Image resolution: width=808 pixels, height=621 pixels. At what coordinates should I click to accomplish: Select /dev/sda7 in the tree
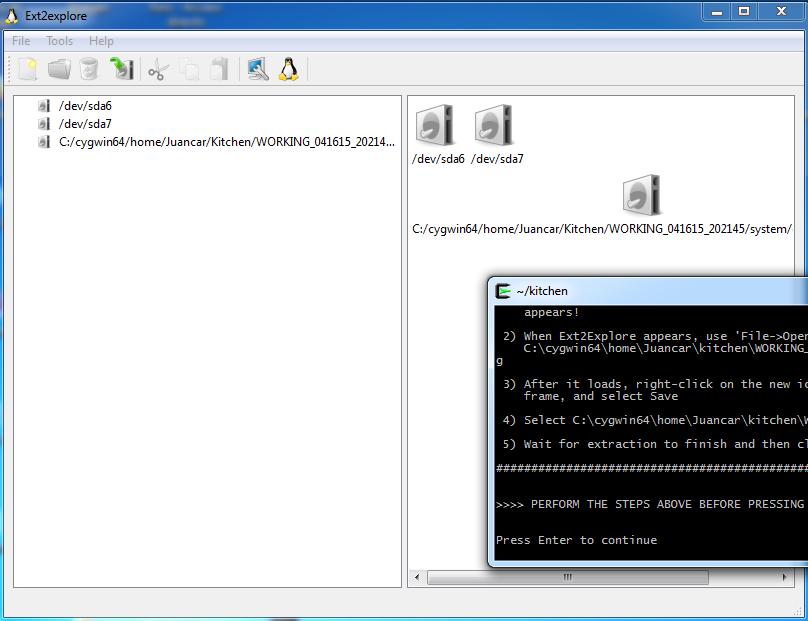pyautogui.click(x=85, y=124)
